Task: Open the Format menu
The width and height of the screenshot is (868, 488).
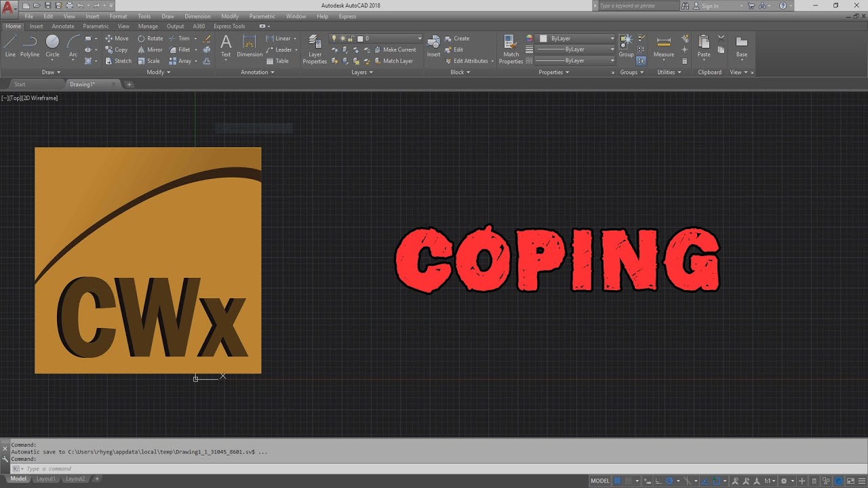Action: click(x=118, y=16)
